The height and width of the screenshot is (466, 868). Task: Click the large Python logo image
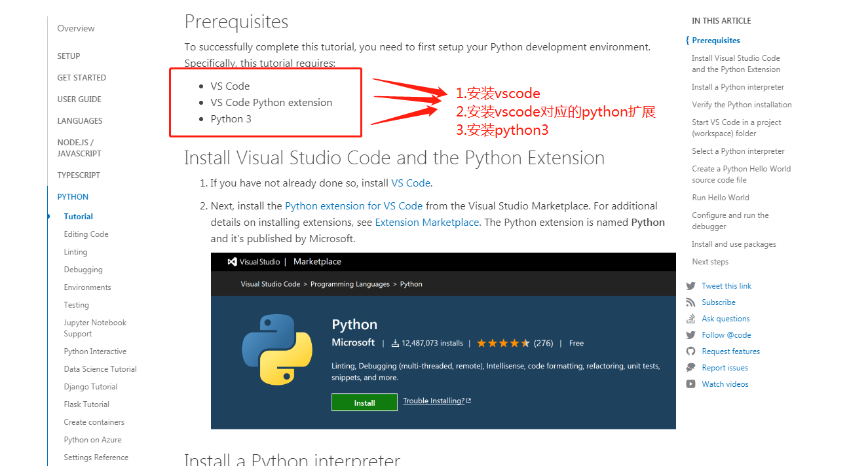(x=278, y=349)
